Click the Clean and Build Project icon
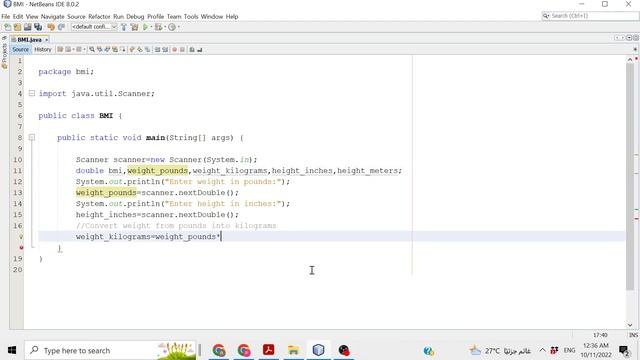640x360 pixels. coord(134,27)
